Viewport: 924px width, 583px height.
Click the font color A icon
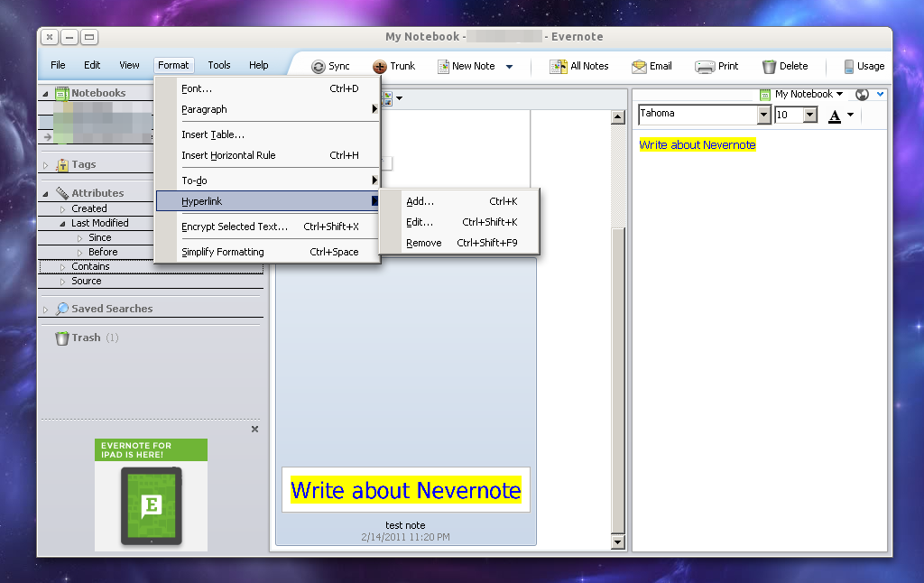tap(835, 116)
